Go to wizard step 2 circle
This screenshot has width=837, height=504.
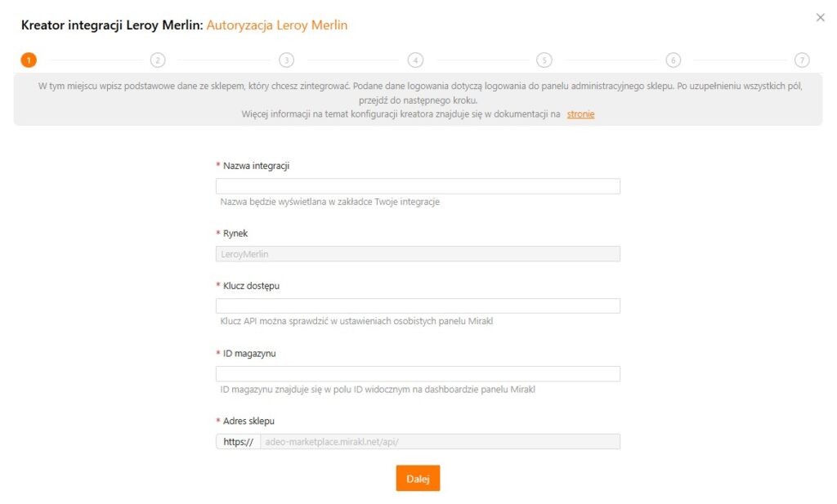[158, 60]
